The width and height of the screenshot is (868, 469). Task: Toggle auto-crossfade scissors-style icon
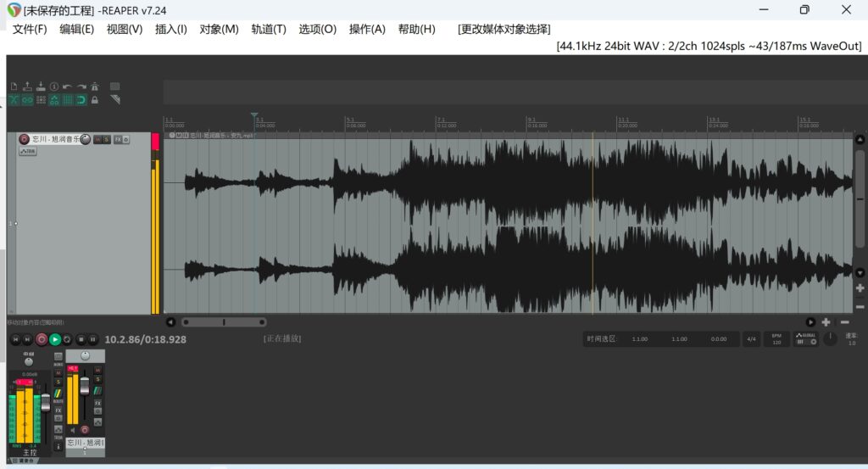[x=14, y=100]
